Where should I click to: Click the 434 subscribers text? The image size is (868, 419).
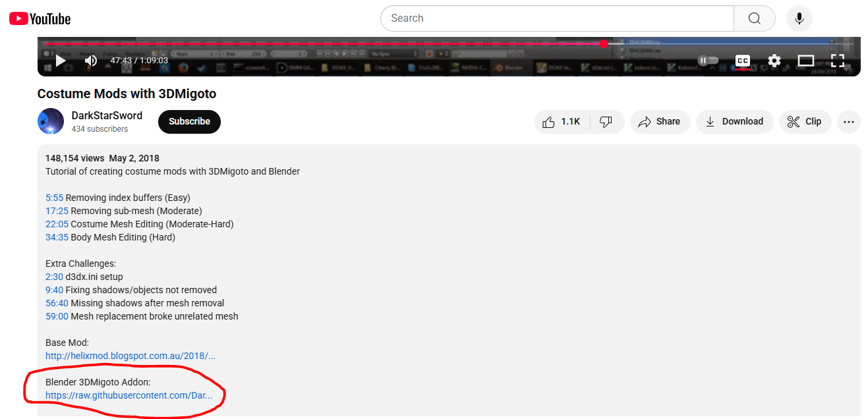coord(100,129)
